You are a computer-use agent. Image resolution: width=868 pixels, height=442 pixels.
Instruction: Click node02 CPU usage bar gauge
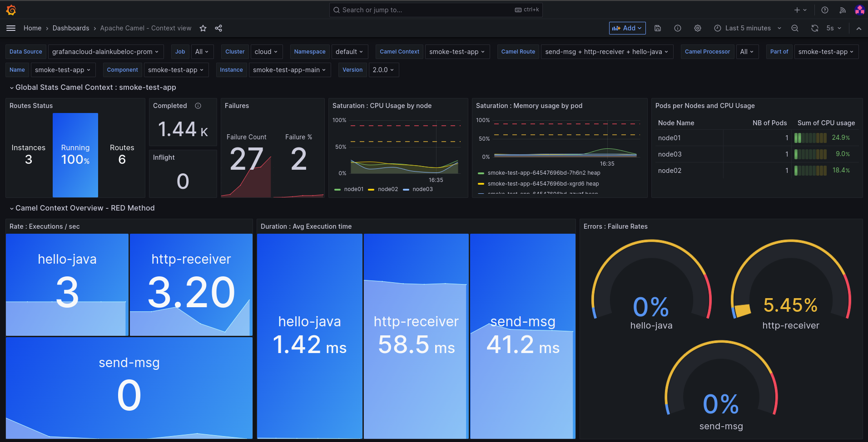810,171
